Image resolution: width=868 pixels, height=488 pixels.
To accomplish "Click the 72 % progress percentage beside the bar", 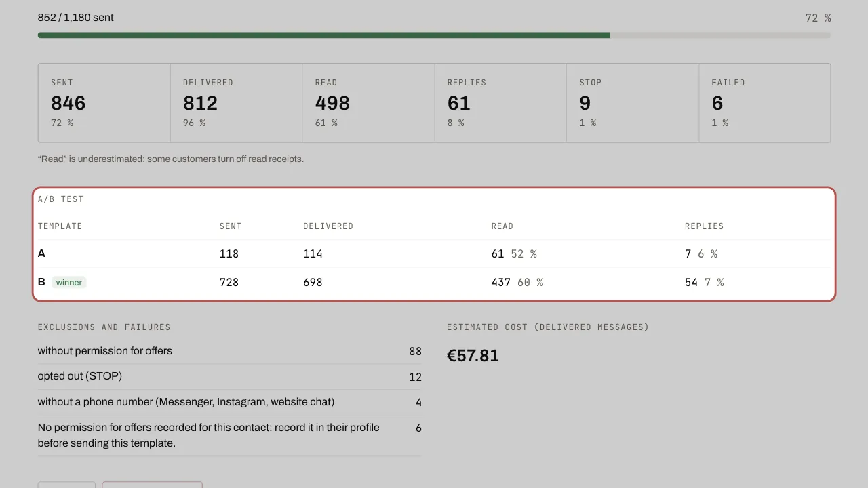I will (818, 18).
